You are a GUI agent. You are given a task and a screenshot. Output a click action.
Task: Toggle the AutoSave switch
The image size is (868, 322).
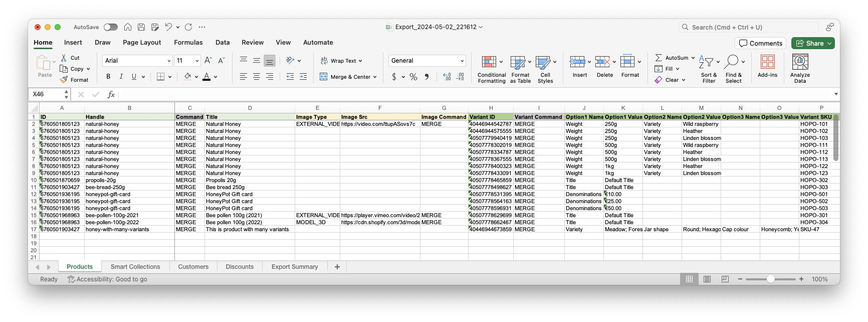[x=111, y=27]
